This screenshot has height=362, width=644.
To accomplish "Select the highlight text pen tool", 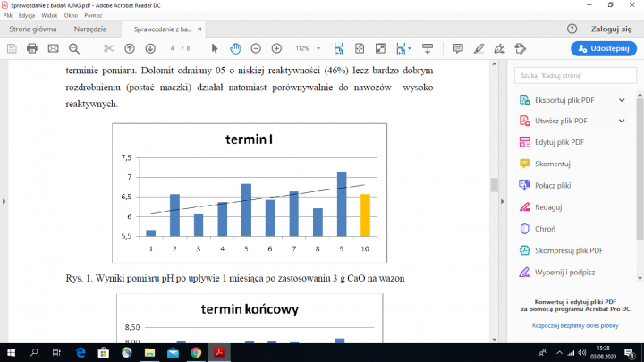I will [x=480, y=47].
